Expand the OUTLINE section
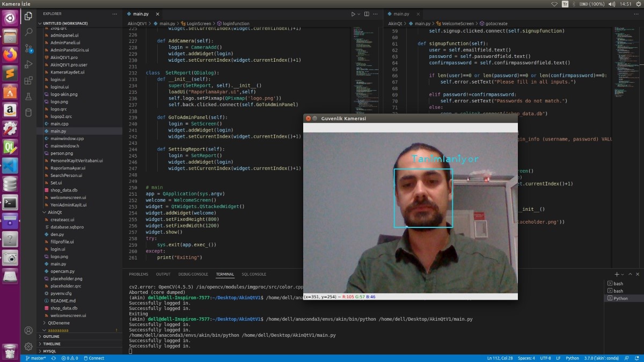 (52, 336)
